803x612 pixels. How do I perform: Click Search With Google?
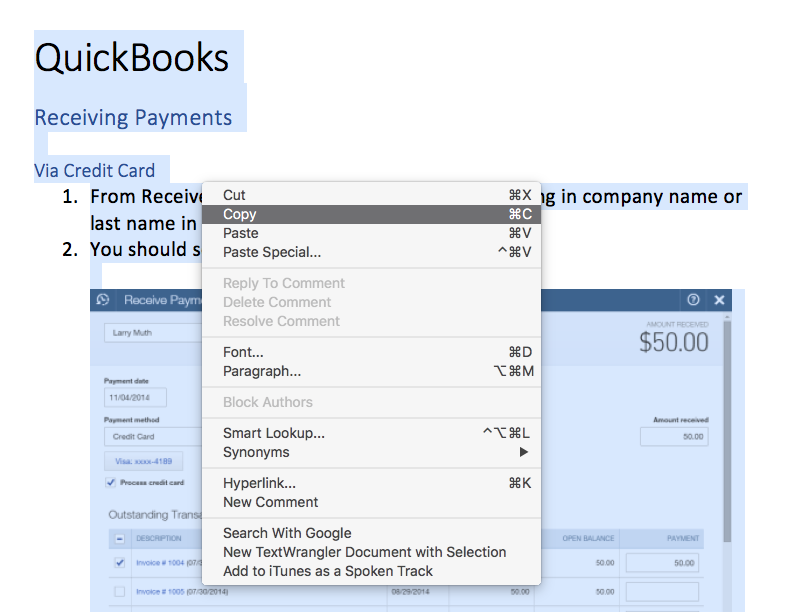(x=287, y=533)
